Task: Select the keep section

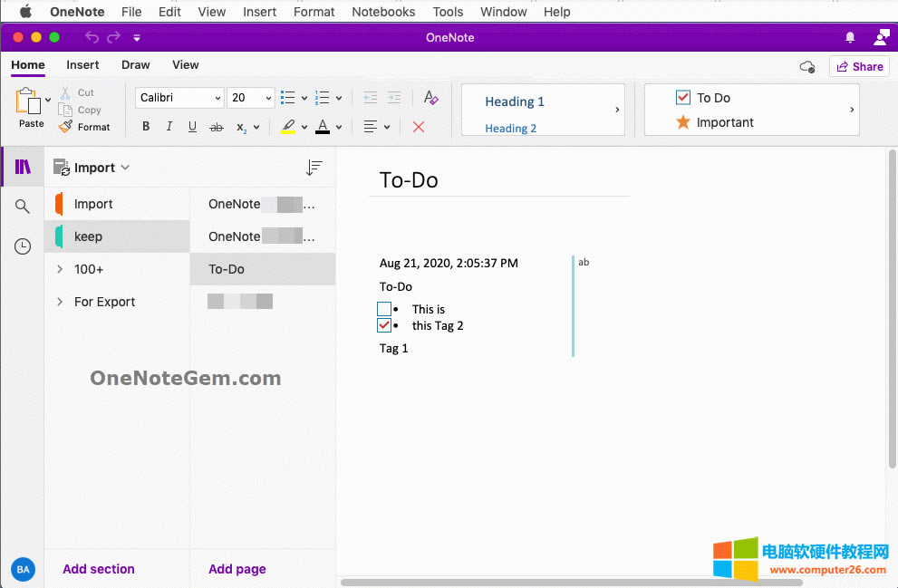Action: click(88, 236)
